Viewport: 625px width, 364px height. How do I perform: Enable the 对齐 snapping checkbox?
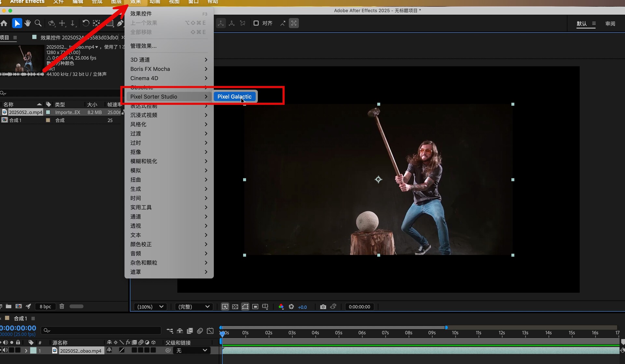click(256, 23)
